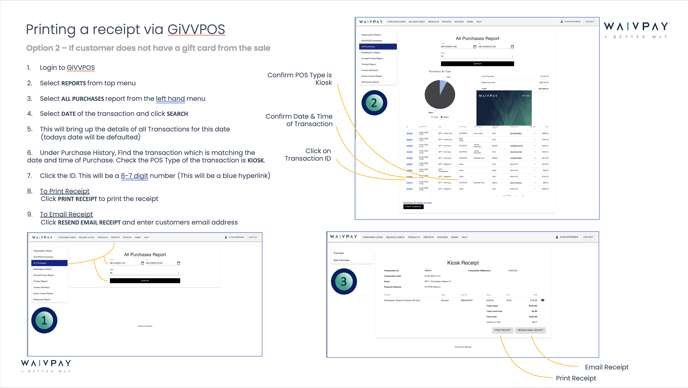Expand the POS type dropdown in screenshot 2
The image size is (688, 388).
477,56
